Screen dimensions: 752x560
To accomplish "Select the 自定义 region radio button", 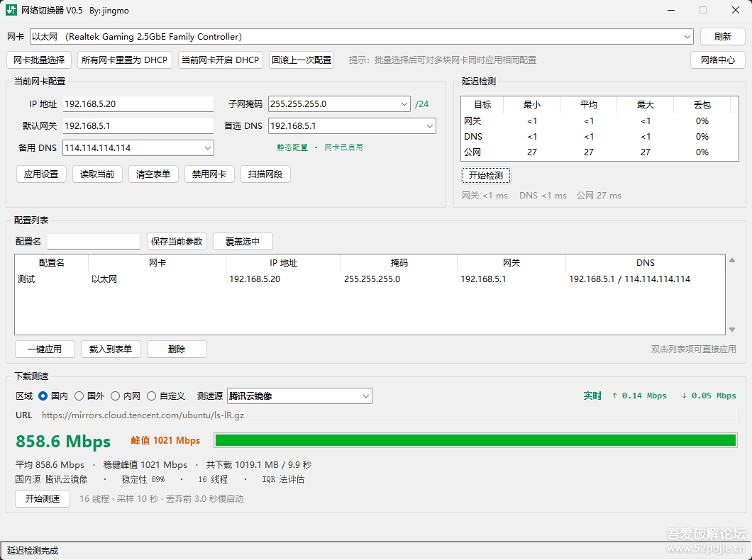I will click(x=152, y=396).
